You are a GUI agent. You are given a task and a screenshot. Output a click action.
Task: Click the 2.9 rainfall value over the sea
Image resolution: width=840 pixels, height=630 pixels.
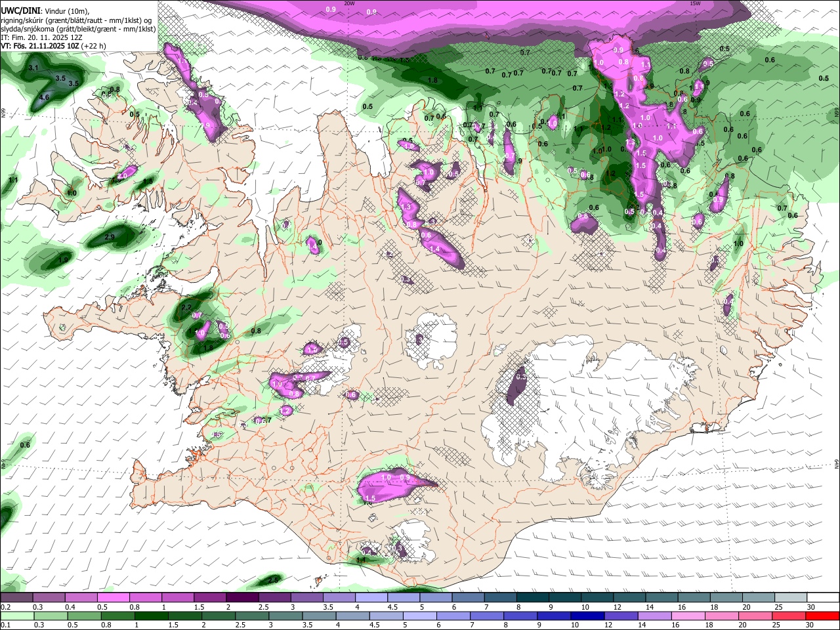coord(110,237)
